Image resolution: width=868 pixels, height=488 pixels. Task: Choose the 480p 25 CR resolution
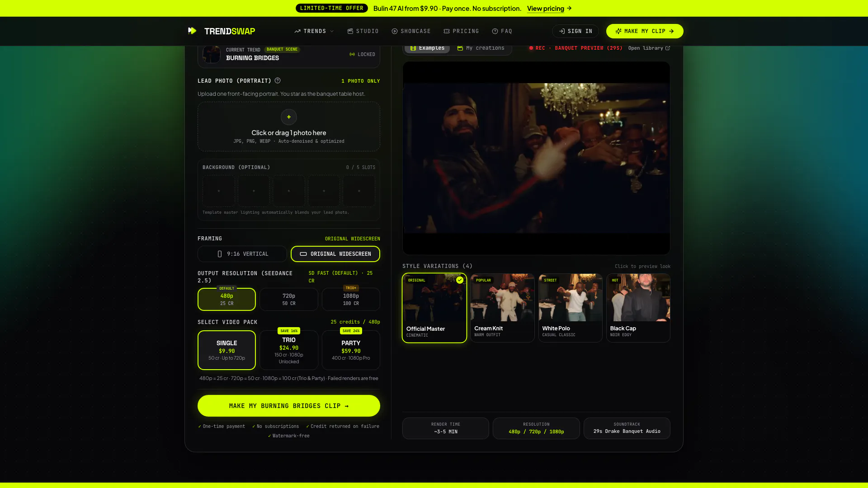point(226,299)
